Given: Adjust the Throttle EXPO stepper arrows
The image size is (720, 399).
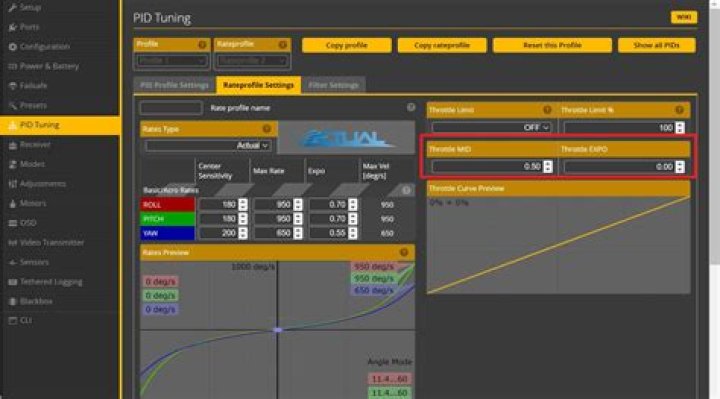Looking at the screenshot, I should [x=680, y=166].
